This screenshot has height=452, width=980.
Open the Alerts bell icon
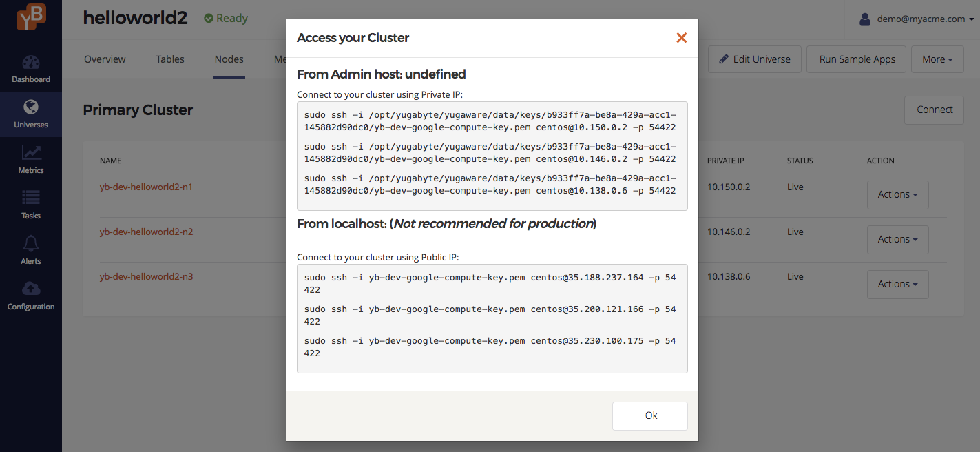tap(31, 243)
